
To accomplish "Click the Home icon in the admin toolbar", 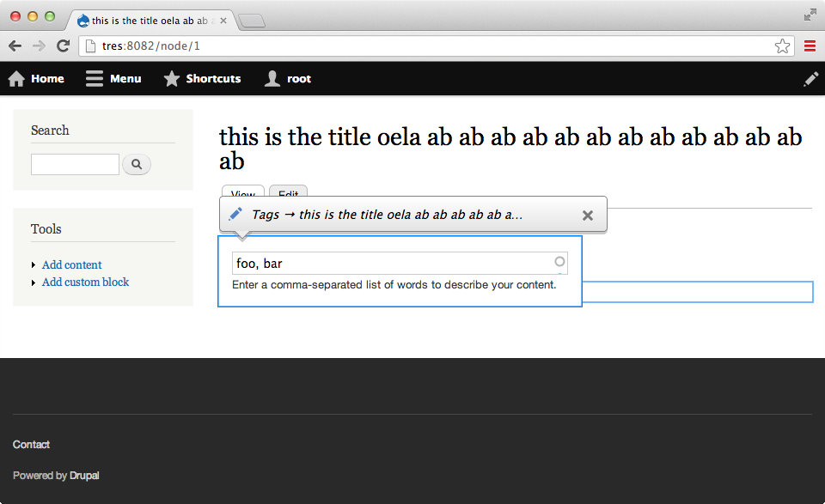I will pos(15,78).
